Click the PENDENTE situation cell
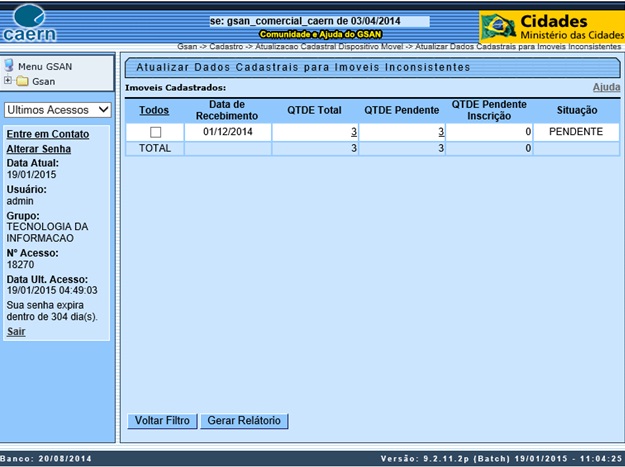This screenshot has width=625, height=467. (576, 132)
